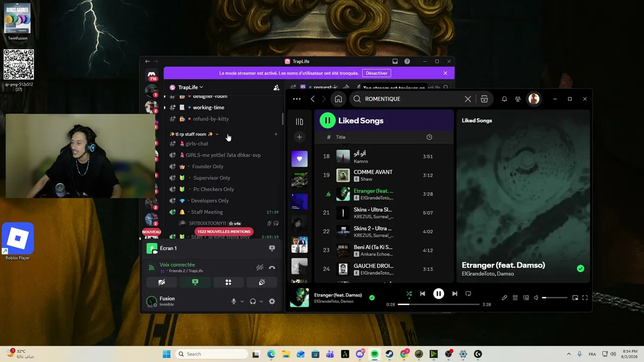
Task: Seek within the song progress bar
Action: 438,305
